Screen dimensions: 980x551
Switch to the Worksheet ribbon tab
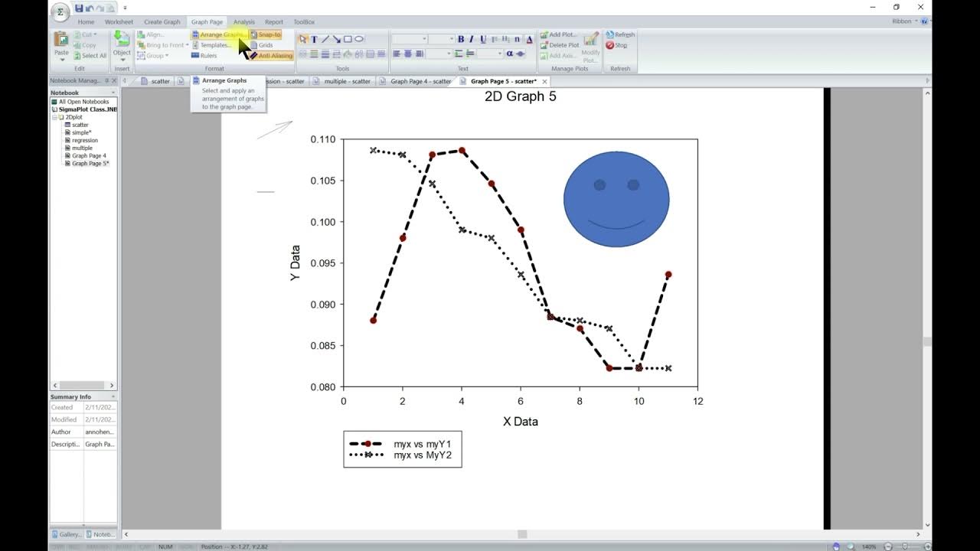[x=119, y=22]
